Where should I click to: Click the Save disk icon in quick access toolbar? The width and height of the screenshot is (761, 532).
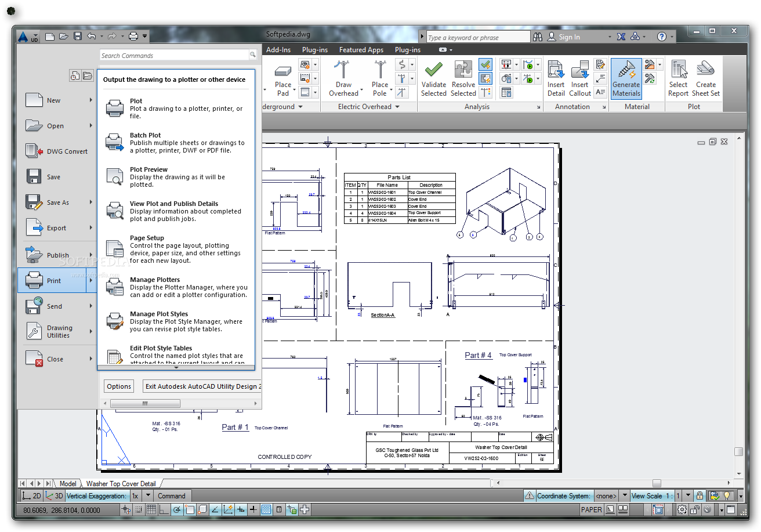pyautogui.click(x=78, y=37)
